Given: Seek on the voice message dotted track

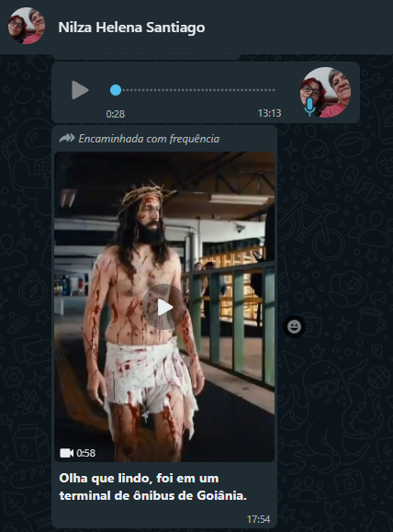Looking at the screenshot, I should (198, 90).
